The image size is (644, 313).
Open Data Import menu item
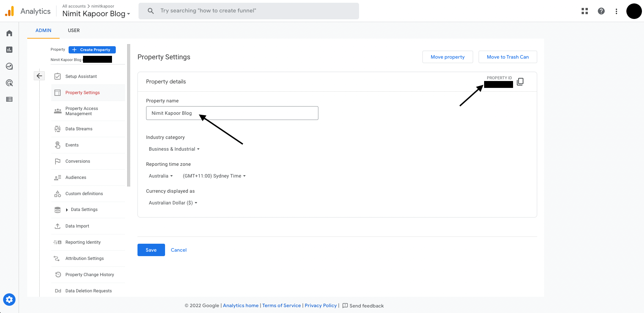[88, 226]
